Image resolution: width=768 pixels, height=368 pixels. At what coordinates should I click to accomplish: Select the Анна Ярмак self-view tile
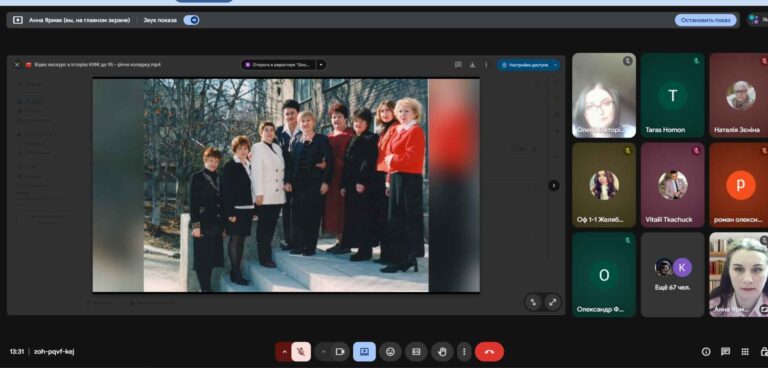(x=739, y=274)
